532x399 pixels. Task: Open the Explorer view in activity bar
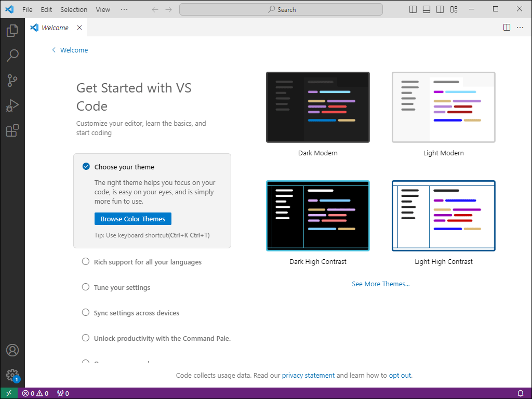pos(12,31)
